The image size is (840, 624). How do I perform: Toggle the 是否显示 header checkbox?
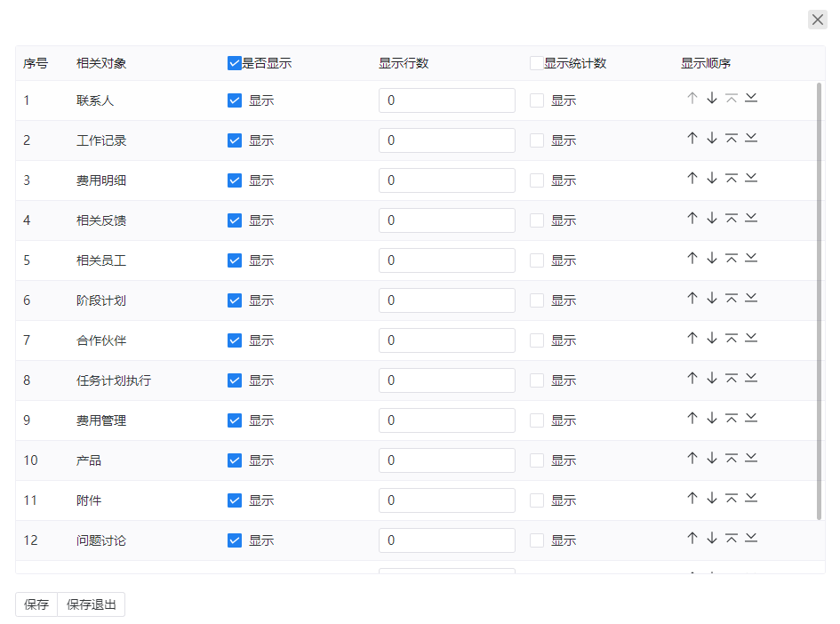coord(234,63)
